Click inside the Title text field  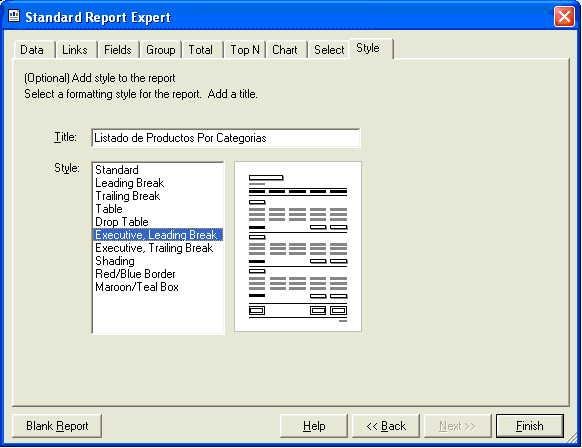click(226, 138)
